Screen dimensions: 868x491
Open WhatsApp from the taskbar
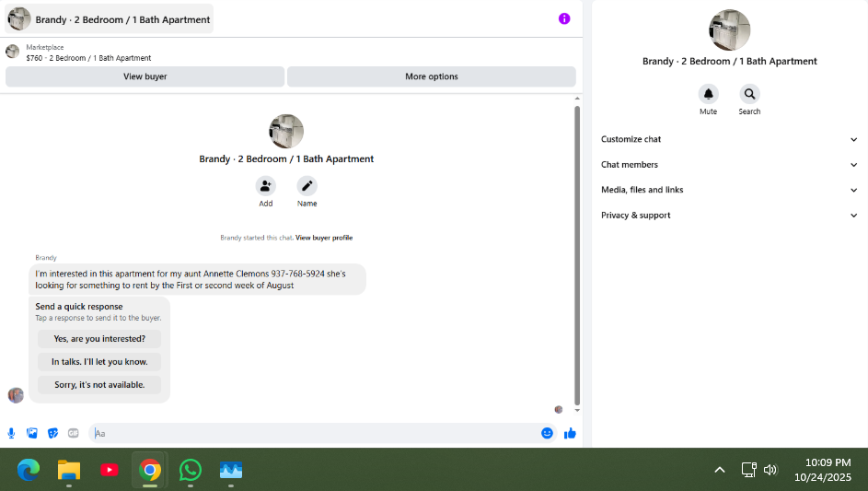point(190,470)
